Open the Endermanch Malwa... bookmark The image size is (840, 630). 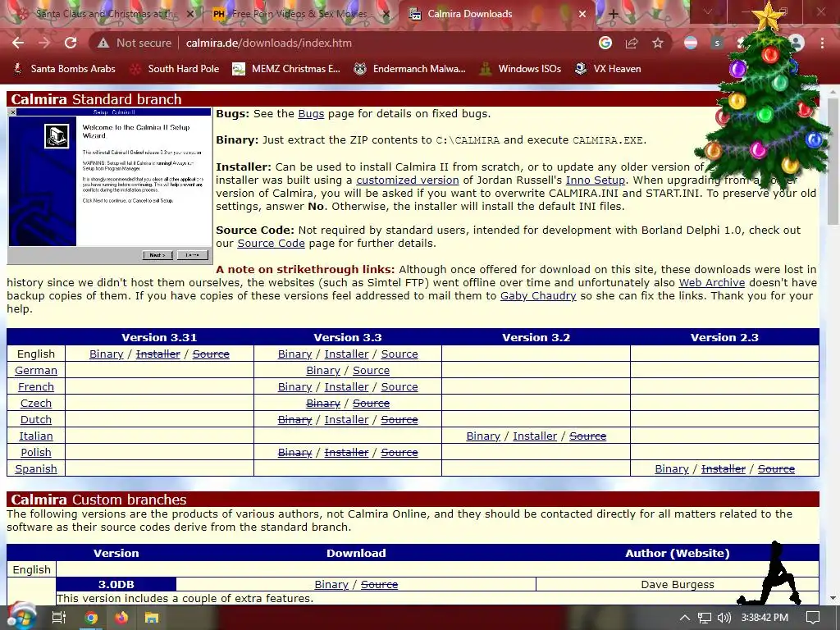coord(410,69)
